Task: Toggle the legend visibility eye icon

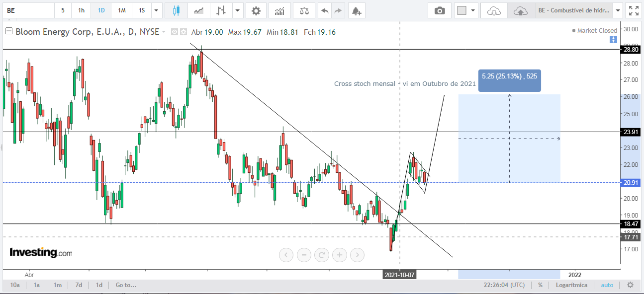Action: click(175, 32)
